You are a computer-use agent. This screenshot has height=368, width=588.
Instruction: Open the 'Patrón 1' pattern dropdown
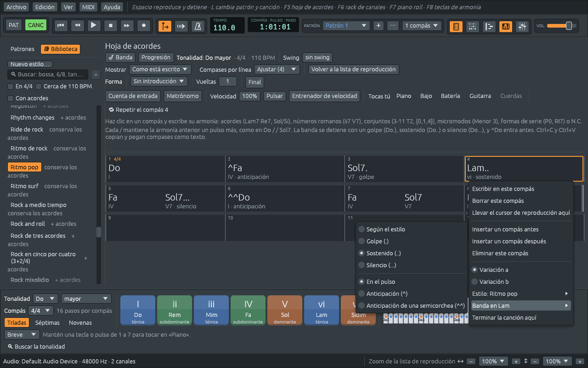point(346,26)
